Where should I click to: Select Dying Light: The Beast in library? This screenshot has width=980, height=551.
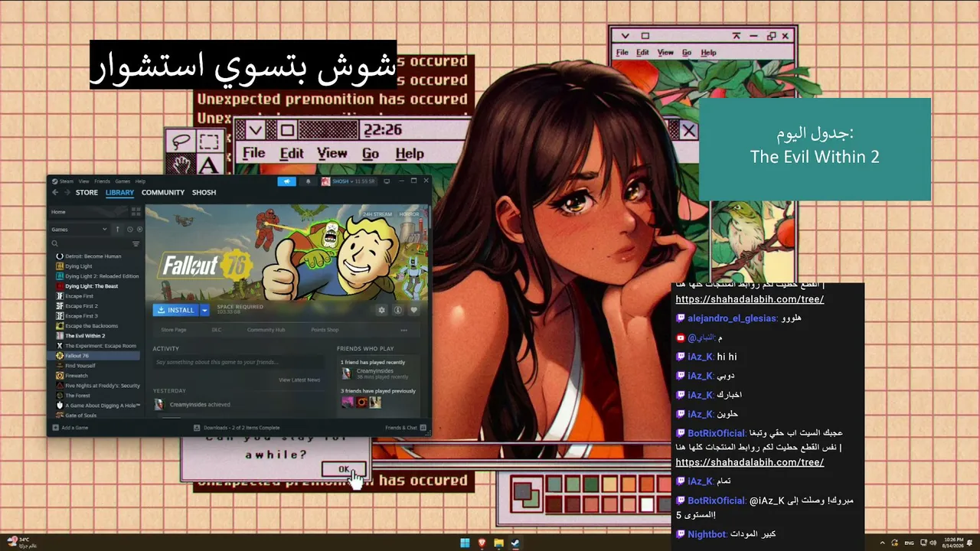[91, 286]
